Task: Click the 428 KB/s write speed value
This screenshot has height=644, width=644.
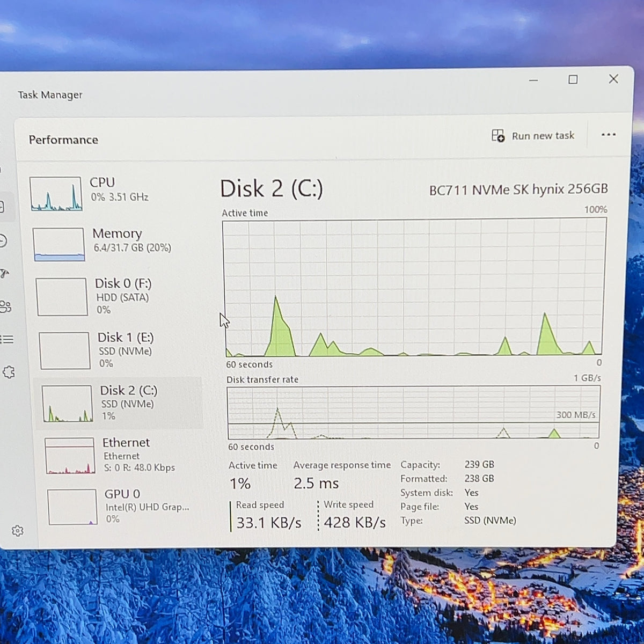Action: [x=355, y=522]
